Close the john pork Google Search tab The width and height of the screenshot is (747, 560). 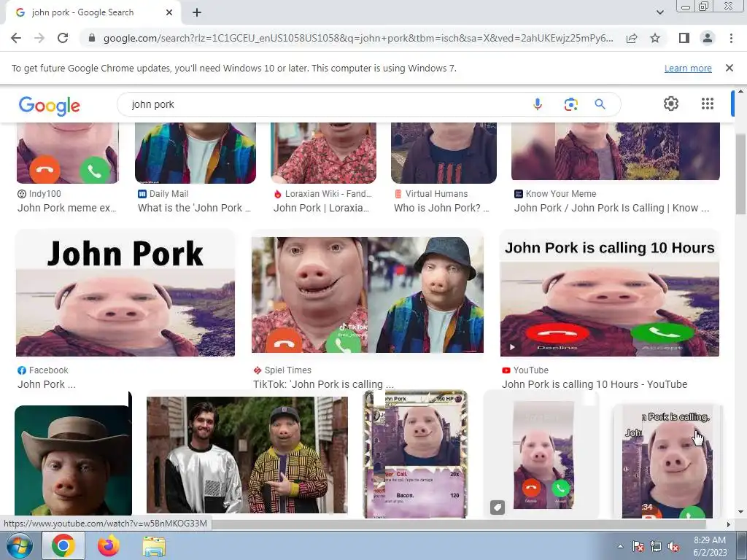169,13
